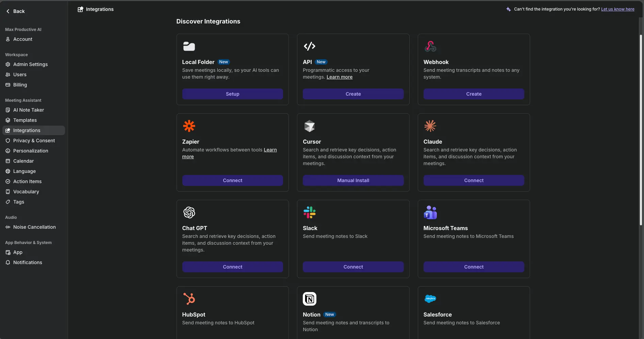Click the Templates layers icon
644x339 pixels.
point(8,120)
